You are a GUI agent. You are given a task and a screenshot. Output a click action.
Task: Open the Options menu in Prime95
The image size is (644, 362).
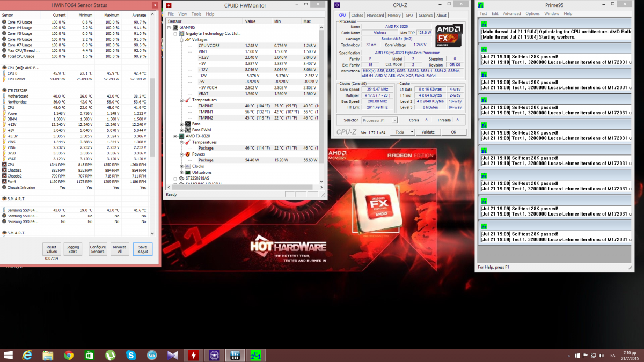[533, 13]
